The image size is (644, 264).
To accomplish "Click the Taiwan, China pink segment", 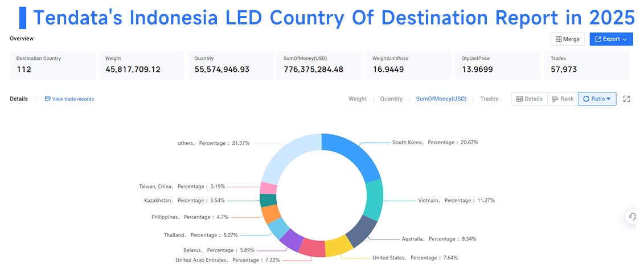I will 269,188.
